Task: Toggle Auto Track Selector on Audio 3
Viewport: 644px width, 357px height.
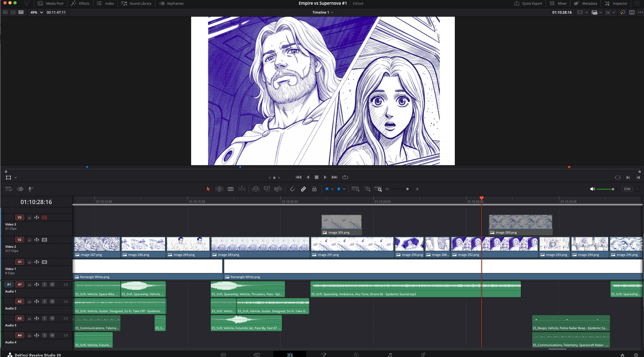Action: (37, 318)
